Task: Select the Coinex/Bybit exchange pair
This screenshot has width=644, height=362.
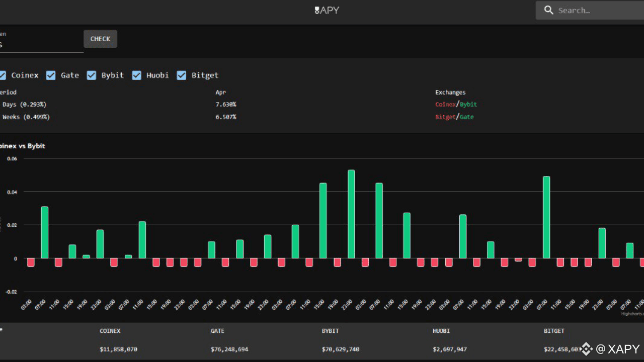Action: (455, 104)
